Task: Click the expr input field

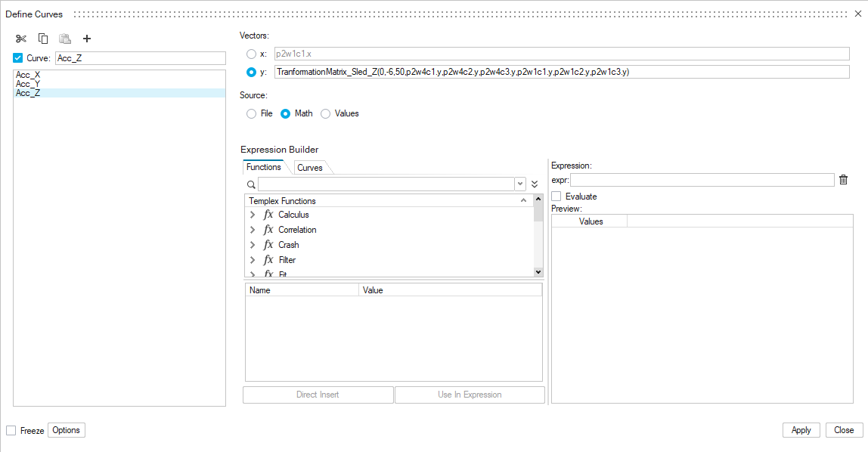Action: tap(702, 180)
